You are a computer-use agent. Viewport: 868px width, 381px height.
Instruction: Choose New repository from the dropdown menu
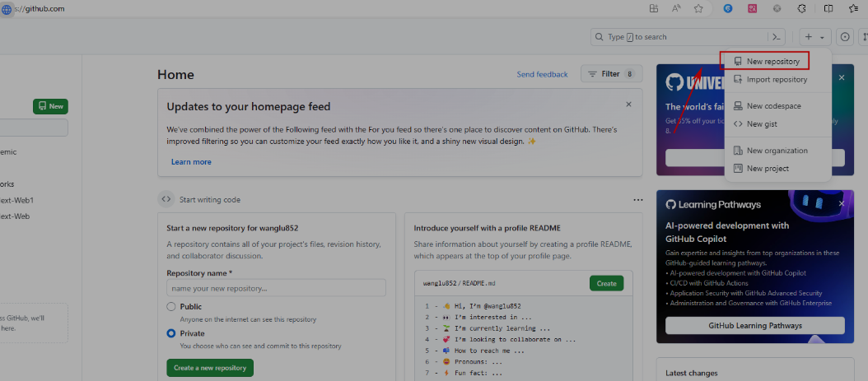772,61
